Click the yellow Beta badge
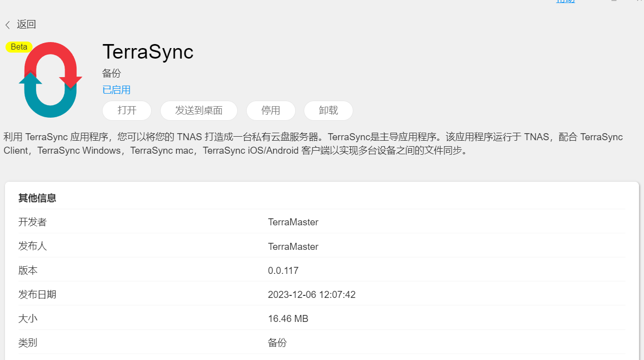Viewport: 644px width, 360px height. click(x=19, y=47)
